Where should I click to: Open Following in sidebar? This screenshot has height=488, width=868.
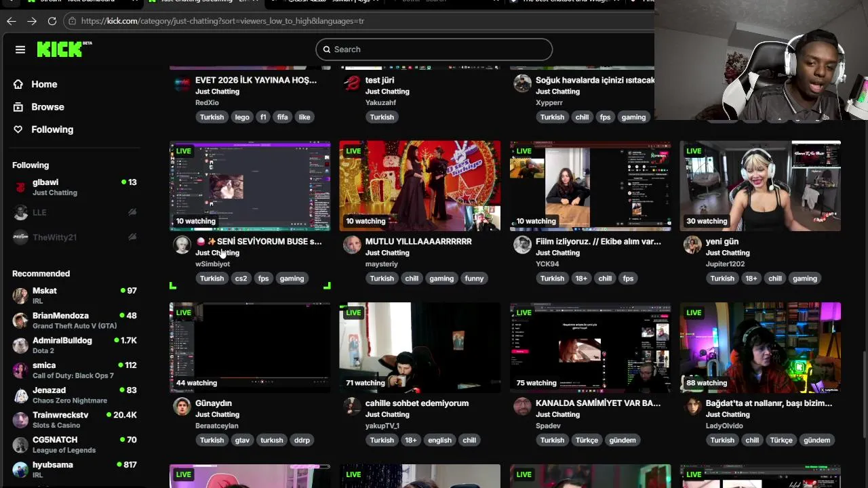52,129
